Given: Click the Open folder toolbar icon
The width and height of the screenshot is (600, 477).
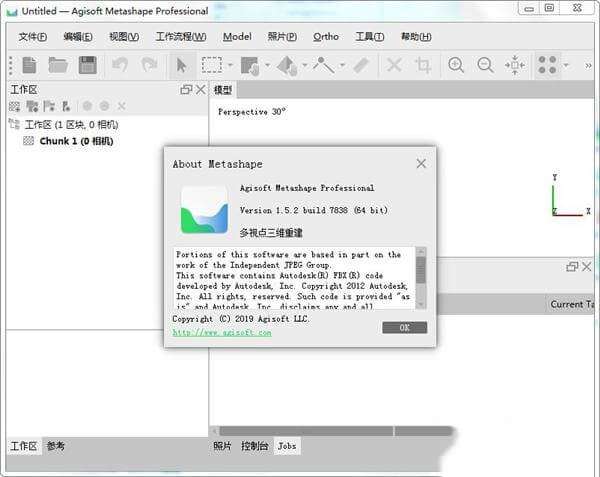Looking at the screenshot, I should (58, 65).
